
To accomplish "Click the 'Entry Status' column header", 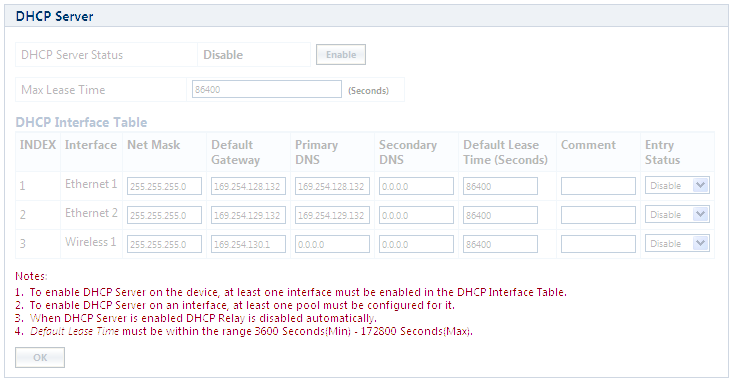I will point(662,152).
